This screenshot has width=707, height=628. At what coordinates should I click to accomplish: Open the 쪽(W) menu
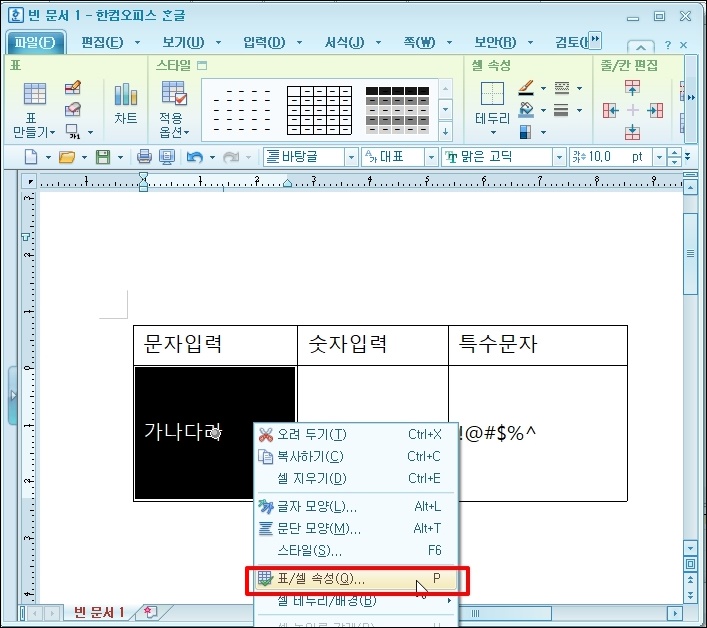pyautogui.click(x=419, y=43)
